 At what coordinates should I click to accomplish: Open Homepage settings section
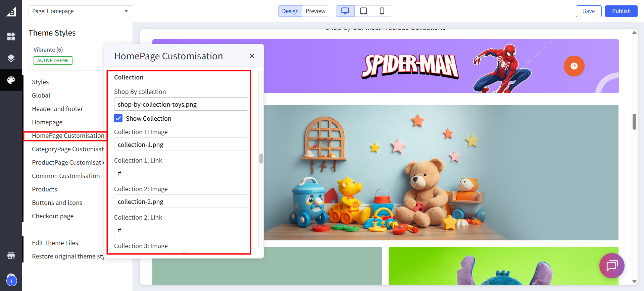click(x=47, y=122)
